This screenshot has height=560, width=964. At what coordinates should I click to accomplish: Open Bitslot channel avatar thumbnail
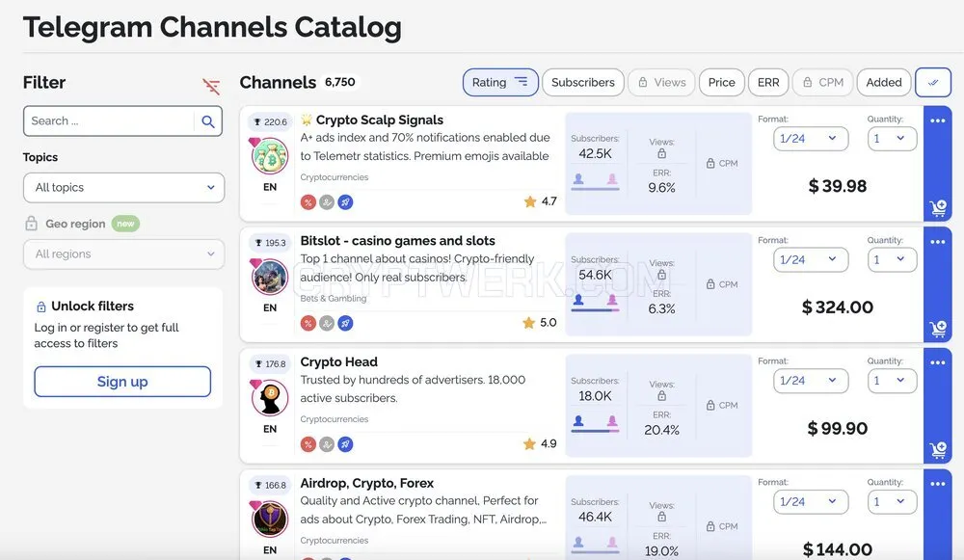point(270,278)
